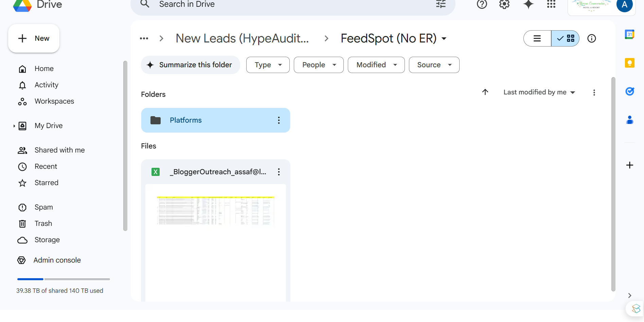644x322 pixels.
Task: Click the search magnifier icon
Action: pos(145,4)
